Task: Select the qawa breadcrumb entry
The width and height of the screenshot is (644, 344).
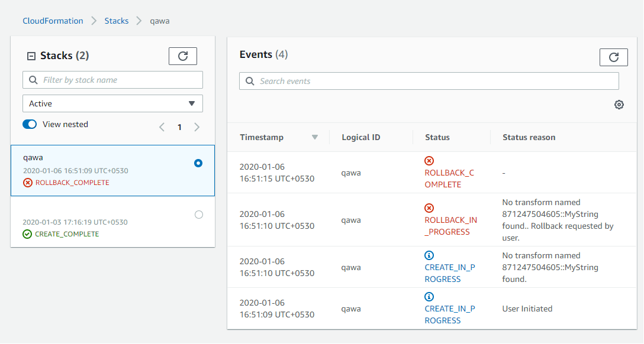Action: pos(159,20)
